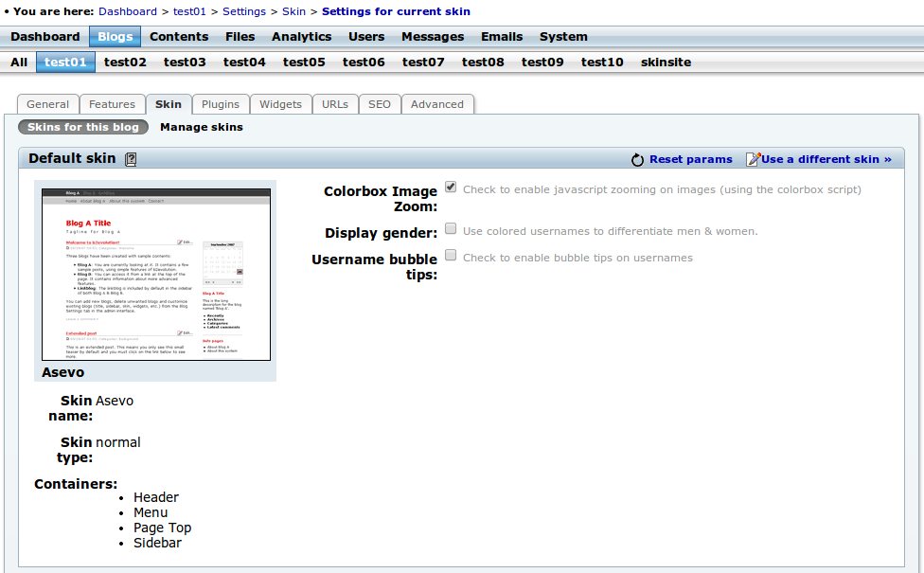Enable the Display gender checkbox

tap(451, 229)
